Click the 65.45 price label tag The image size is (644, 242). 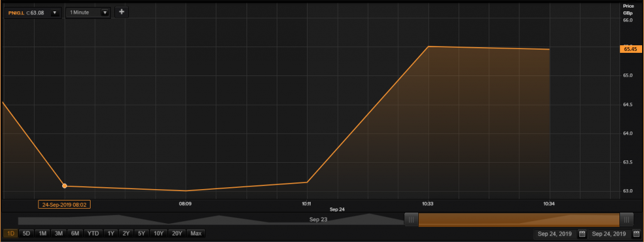click(630, 49)
